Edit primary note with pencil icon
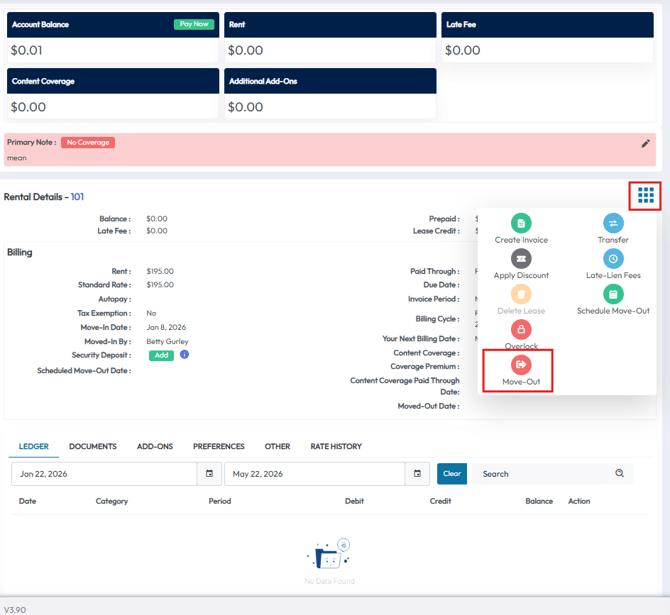The image size is (670, 615). click(x=645, y=144)
